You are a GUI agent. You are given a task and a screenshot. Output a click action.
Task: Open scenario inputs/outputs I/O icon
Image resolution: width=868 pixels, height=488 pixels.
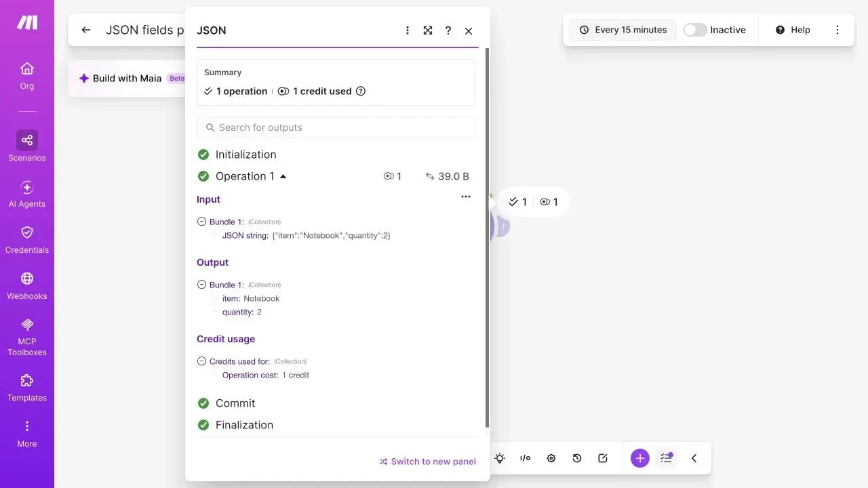pyautogui.click(x=525, y=458)
